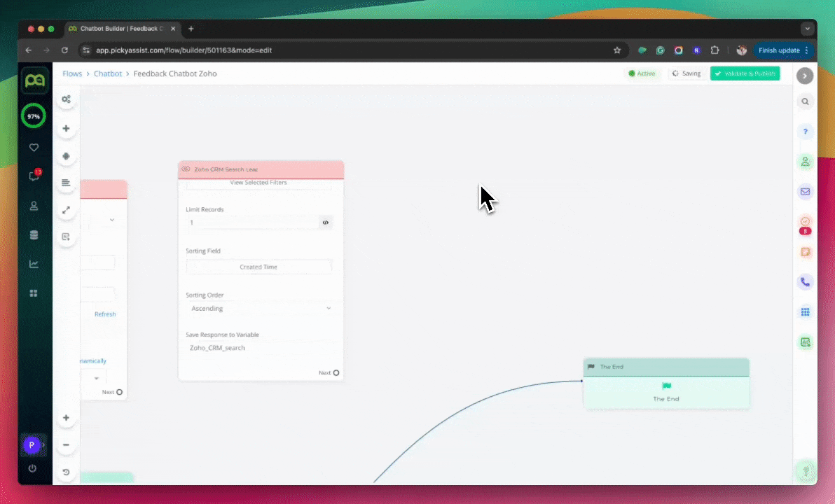
Task: Click the Next connector circle on Zoho node
Action: pyautogui.click(x=336, y=373)
